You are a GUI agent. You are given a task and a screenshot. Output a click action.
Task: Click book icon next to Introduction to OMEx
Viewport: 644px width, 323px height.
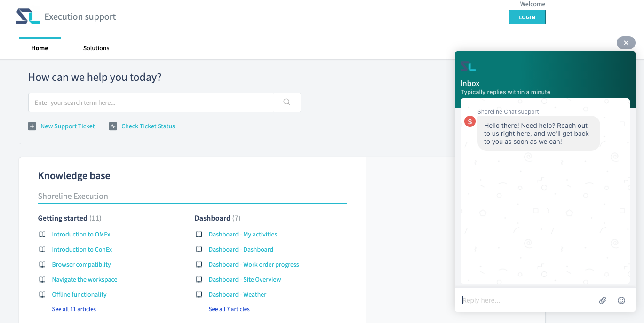(42, 234)
